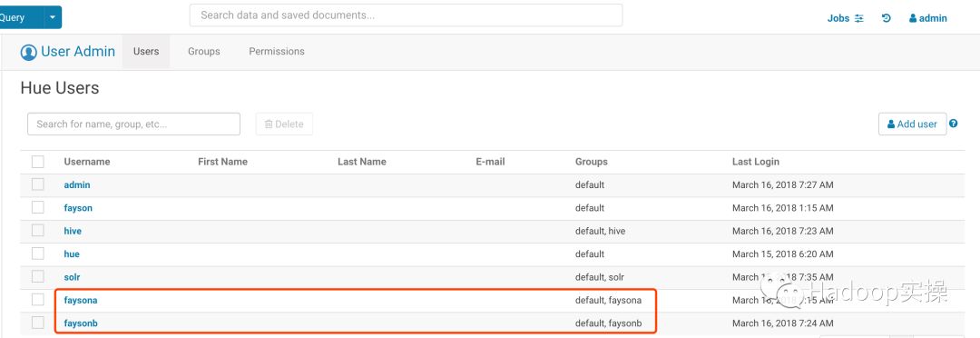
Task: Click 'March 16, 2018 7:24 AM' login time
Action: click(782, 323)
